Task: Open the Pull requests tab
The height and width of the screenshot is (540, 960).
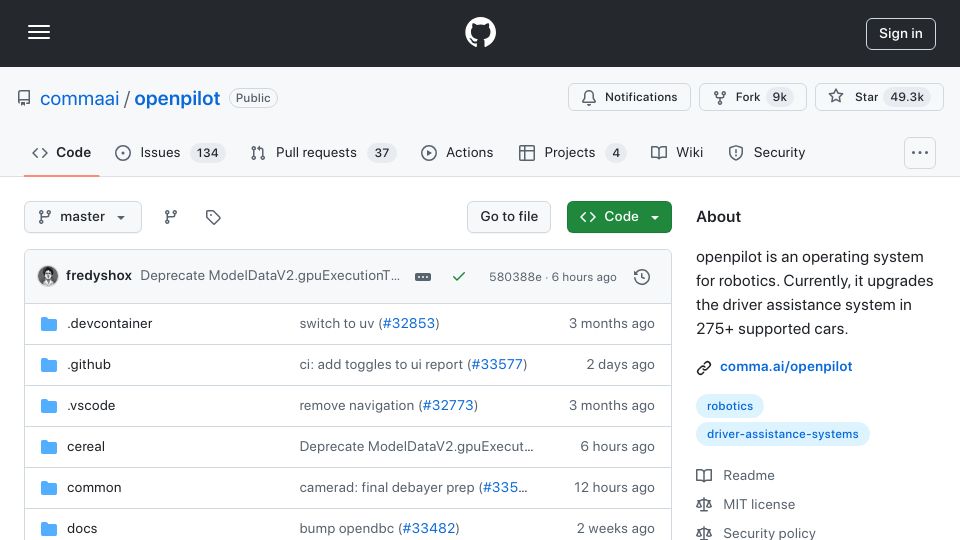Action: pyautogui.click(x=323, y=152)
